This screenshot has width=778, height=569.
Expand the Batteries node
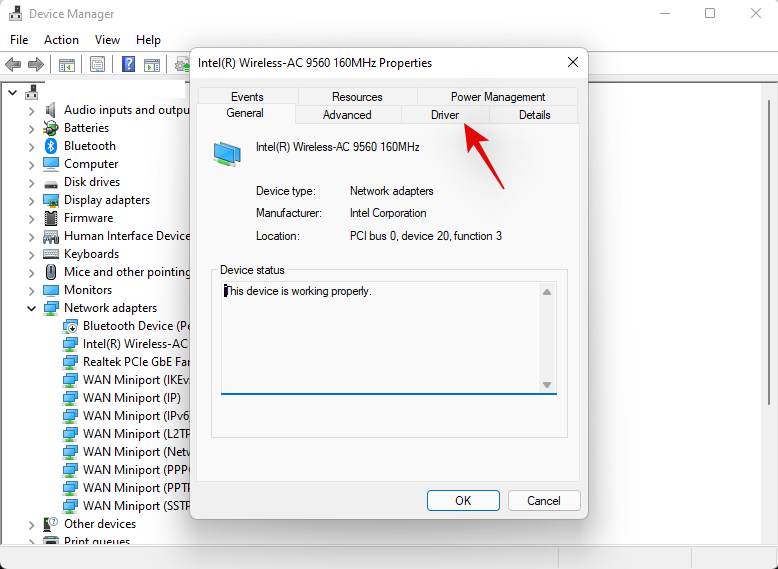(31, 129)
